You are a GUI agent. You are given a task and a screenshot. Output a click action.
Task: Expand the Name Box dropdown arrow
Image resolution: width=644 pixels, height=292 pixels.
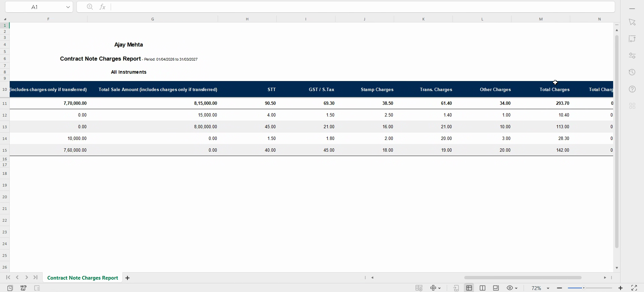68,7
